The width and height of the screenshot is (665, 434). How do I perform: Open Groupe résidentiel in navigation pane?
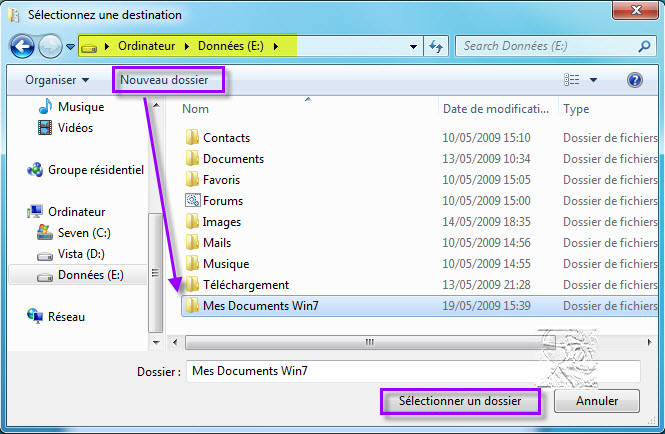tap(95, 170)
